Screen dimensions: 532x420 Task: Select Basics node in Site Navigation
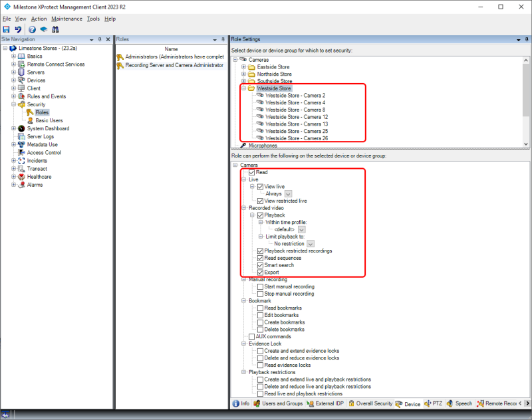tap(35, 56)
